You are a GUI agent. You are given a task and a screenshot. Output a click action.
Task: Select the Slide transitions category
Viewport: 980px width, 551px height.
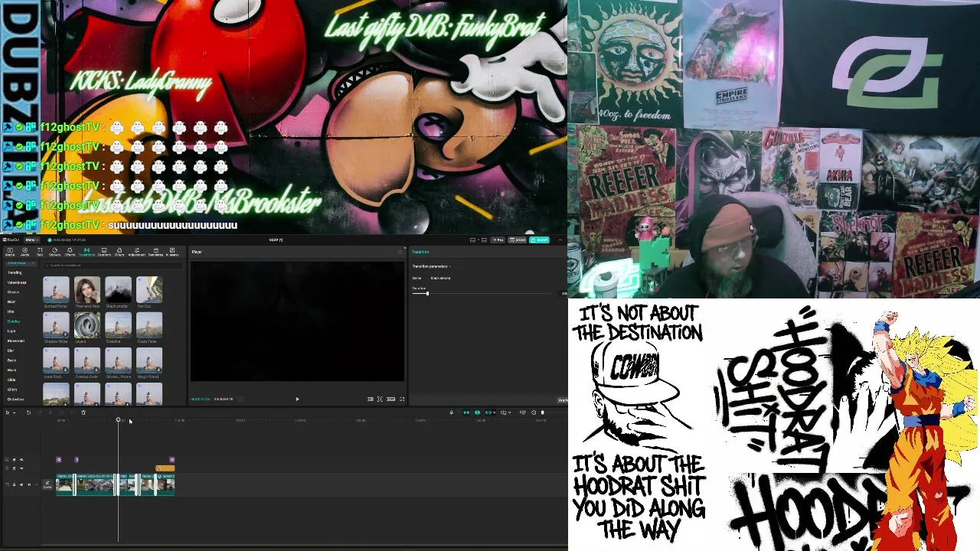[11, 380]
